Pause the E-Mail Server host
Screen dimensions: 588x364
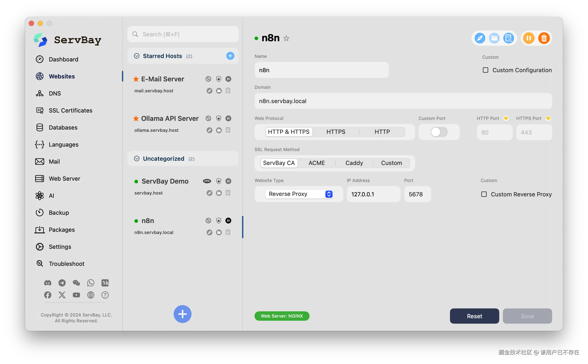click(228, 79)
